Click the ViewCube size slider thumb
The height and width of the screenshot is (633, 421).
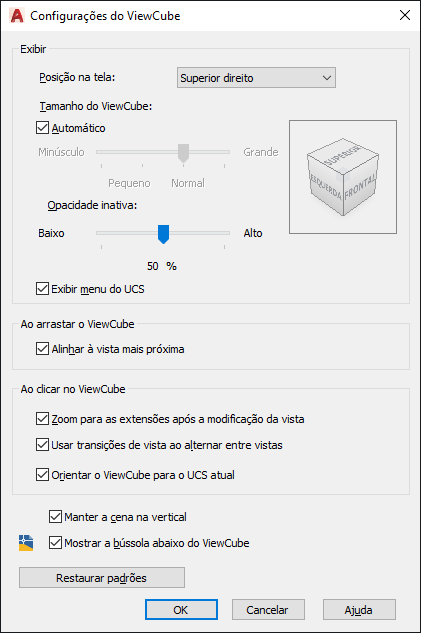coord(183,153)
